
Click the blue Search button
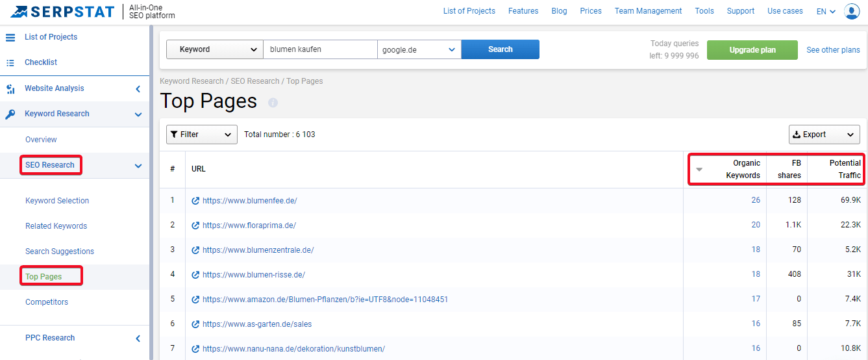[x=500, y=49]
